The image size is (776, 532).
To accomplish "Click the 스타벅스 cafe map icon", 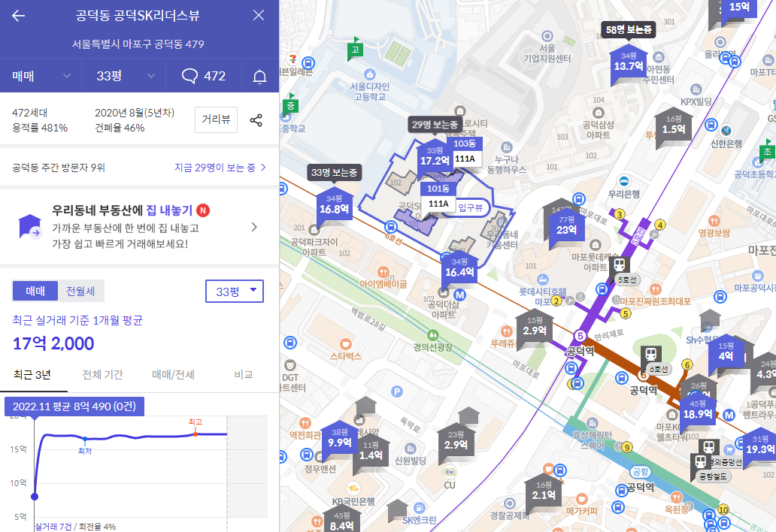I will pyautogui.click(x=345, y=343).
